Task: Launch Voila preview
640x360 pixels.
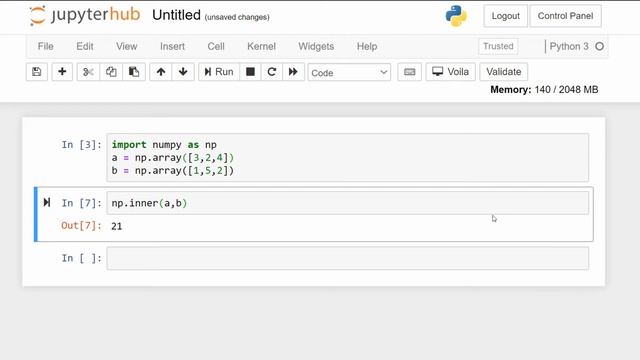Action: coord(451,72)
